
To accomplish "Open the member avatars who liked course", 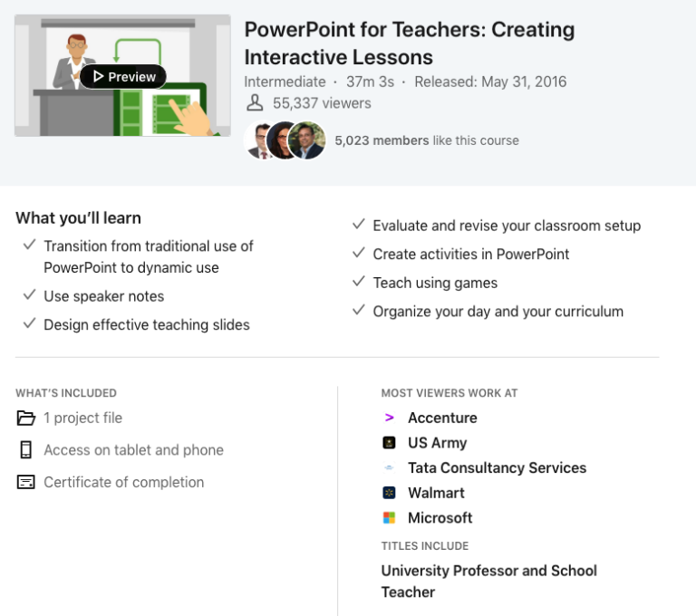I will point(285,140).
